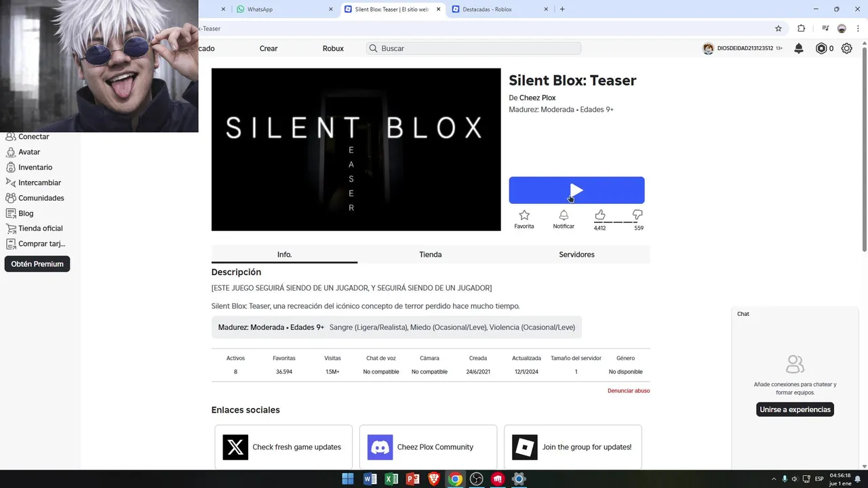Bookmark this page with the star icon
This screenshot has width=868, height=488.
tap(778, 28)
